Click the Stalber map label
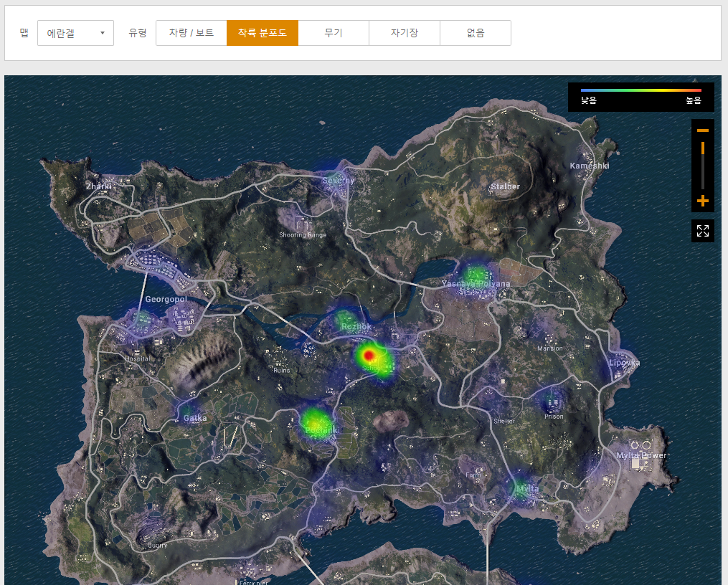The height and width of the screenshot is (585, 728). coord(505,186)
